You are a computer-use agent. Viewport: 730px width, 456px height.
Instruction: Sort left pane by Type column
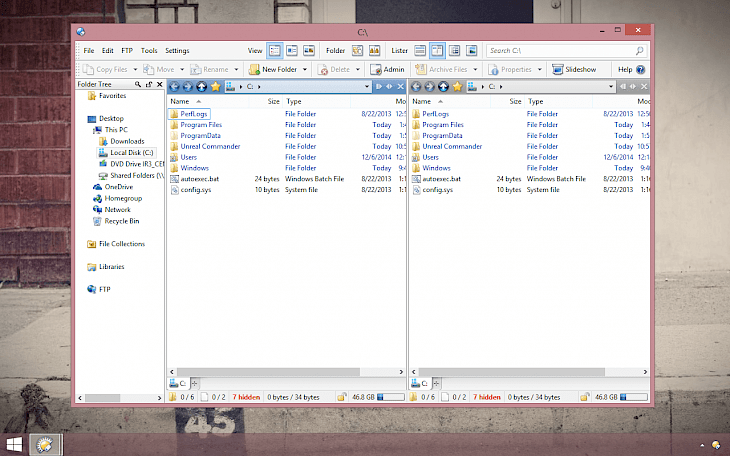(x=294, y=102)
